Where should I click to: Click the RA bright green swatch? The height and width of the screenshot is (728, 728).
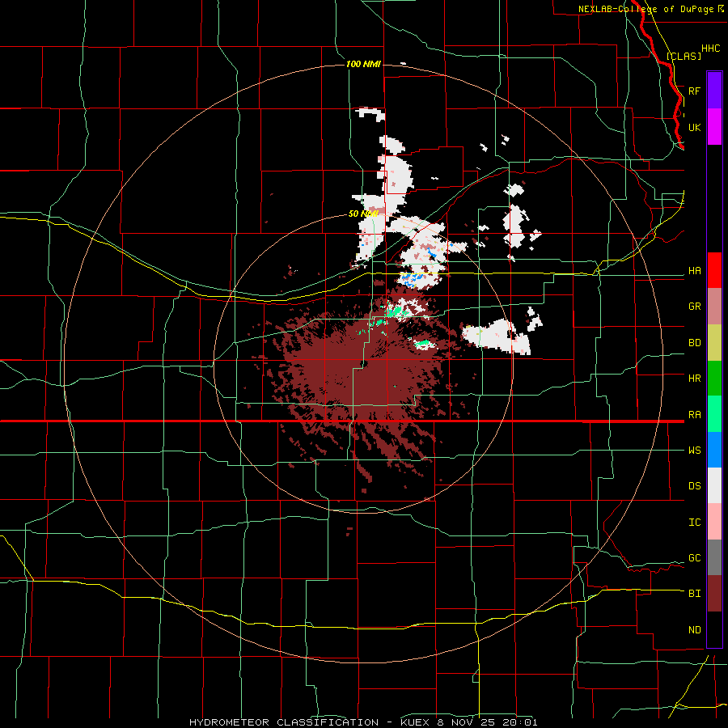coord(714,414)
